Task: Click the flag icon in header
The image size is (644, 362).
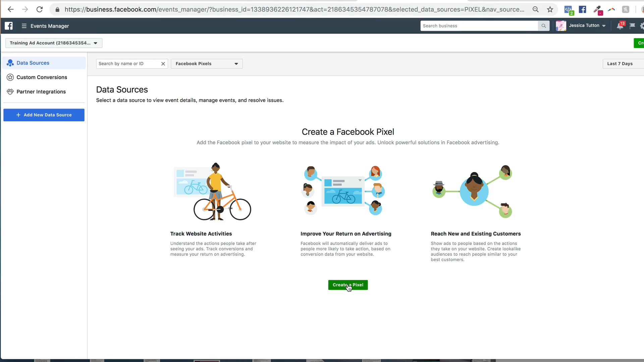Action: pyautogui.click(x=632, y=25)
